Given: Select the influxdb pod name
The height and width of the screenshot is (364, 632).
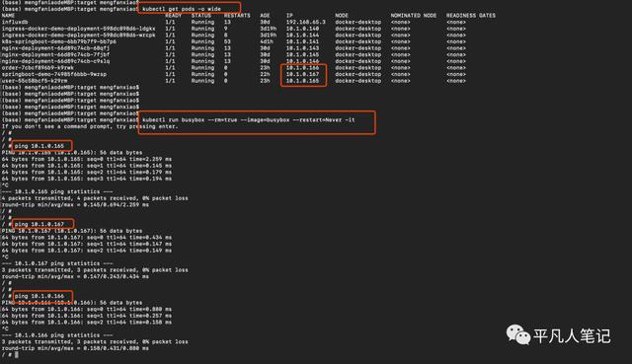Looking at the screenshot, I should 15,22.
